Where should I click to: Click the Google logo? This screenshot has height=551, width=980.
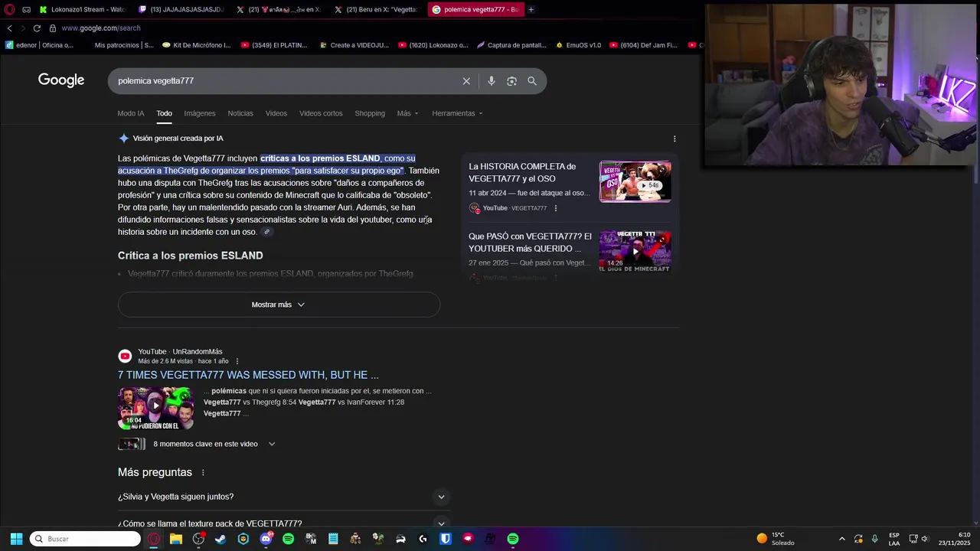(x=61, y=80)
